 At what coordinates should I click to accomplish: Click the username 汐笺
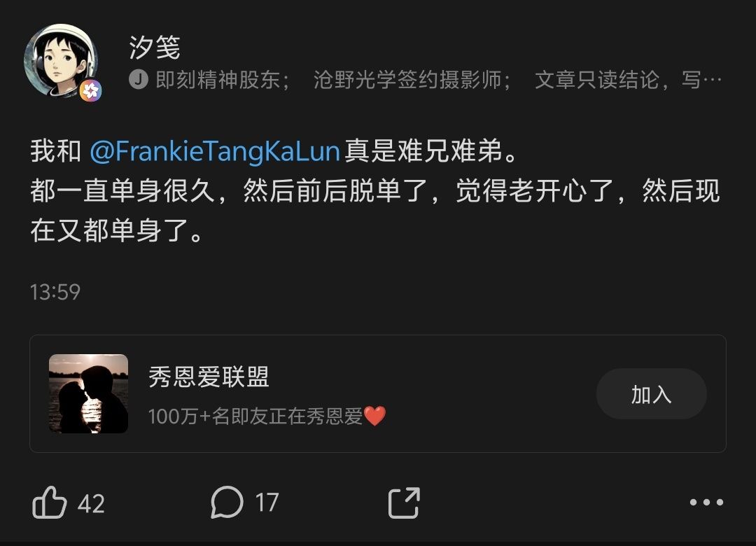[154, 48]
